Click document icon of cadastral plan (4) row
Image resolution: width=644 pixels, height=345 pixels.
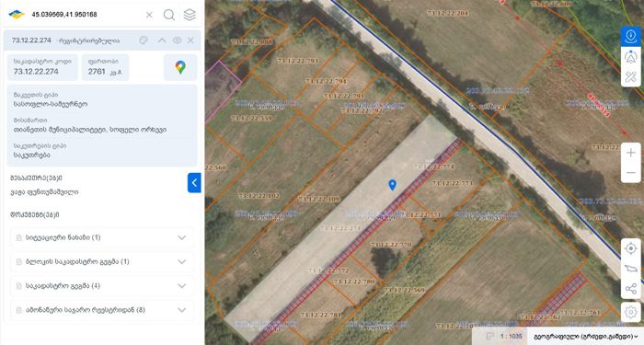pos(19,286)
